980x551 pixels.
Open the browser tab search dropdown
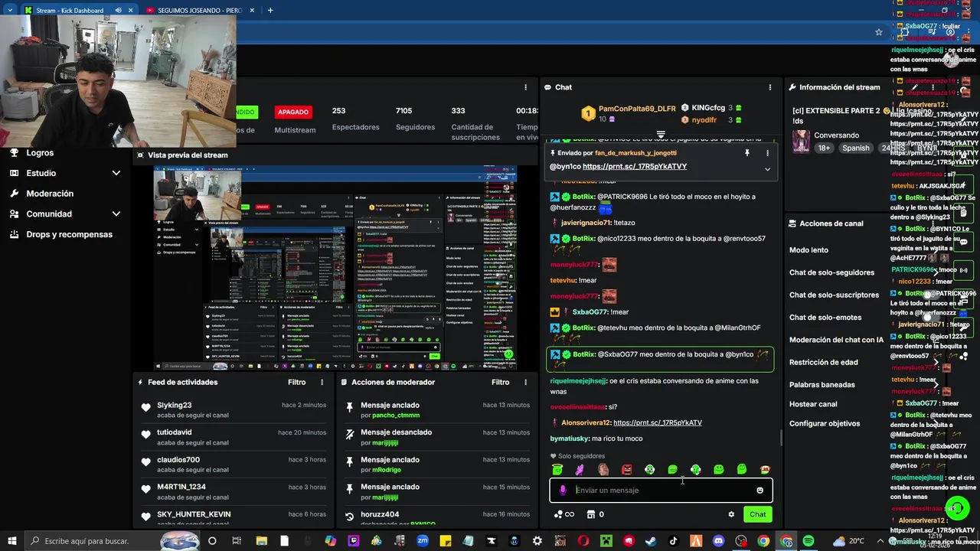coord(9,10)
